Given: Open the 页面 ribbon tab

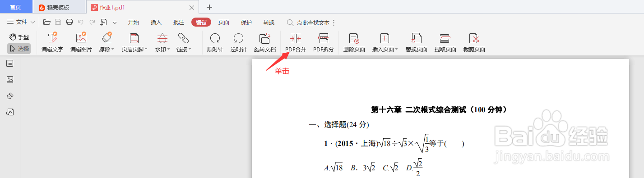Looking at the screenshot, I should 224,23.
